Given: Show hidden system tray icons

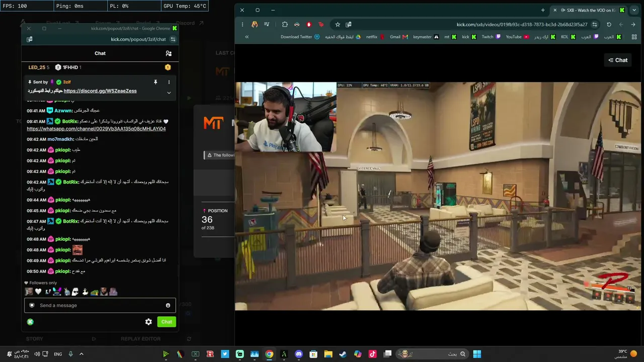Looking at the screenshot, I should point(81,354).
